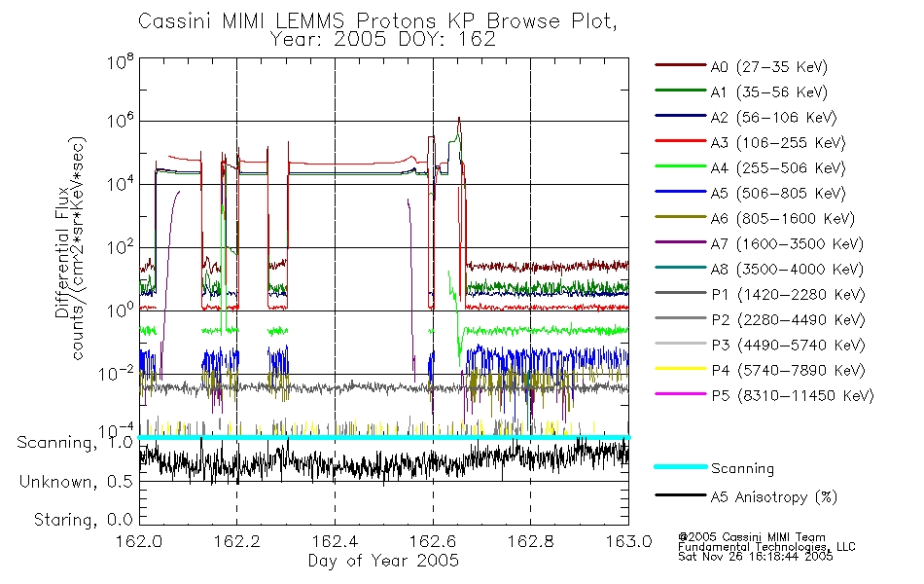
Task: Select the P5 (8310-11450 KeV) legend label
Action: pos(793,396)
